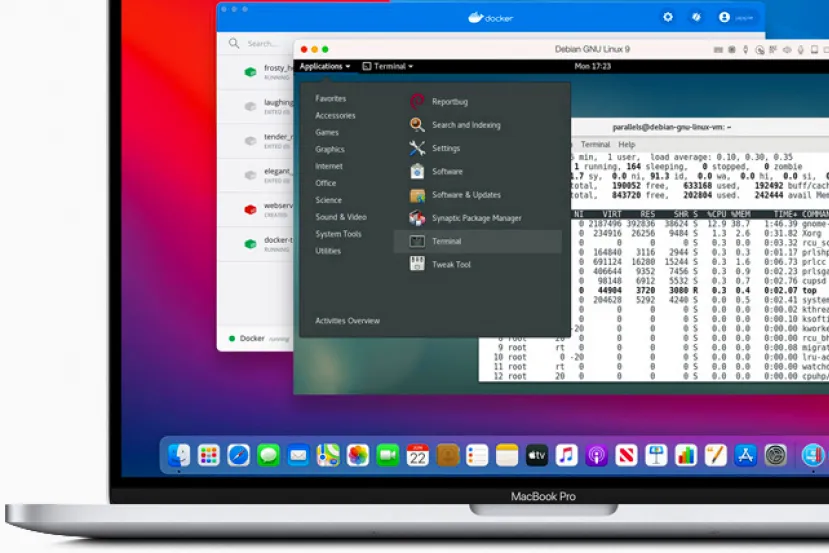Open Keynote in the Dock
The width and height of the screenshot is (829, 553).
[656, 455]
